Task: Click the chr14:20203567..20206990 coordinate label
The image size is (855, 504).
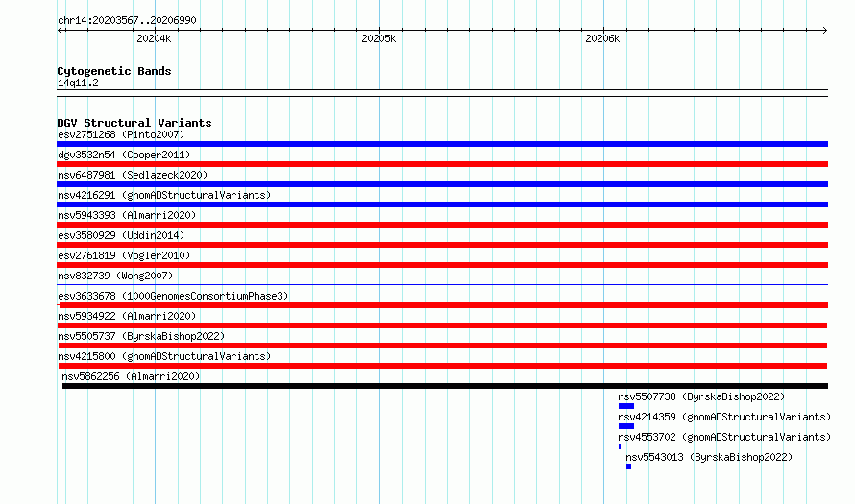Action: pyautogui.click(x=127, y=20)
